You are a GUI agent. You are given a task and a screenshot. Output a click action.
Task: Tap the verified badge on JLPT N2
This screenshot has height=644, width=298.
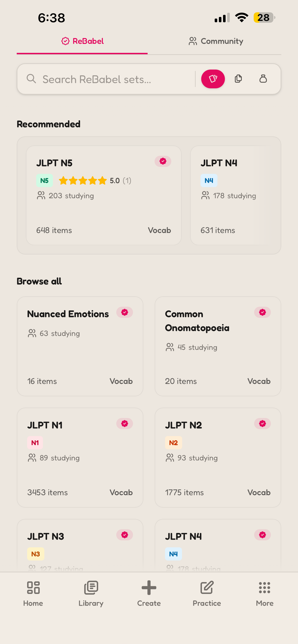pyautogui.click(x=262, y=424)
